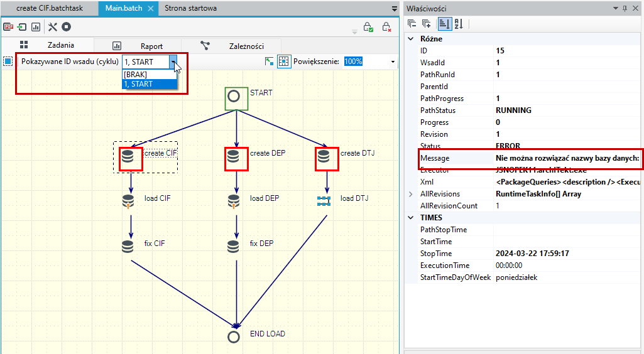The height and width of the screenshot is (354, 644).
Task: Click the green arrow import icon
Action: pos(22,27)
